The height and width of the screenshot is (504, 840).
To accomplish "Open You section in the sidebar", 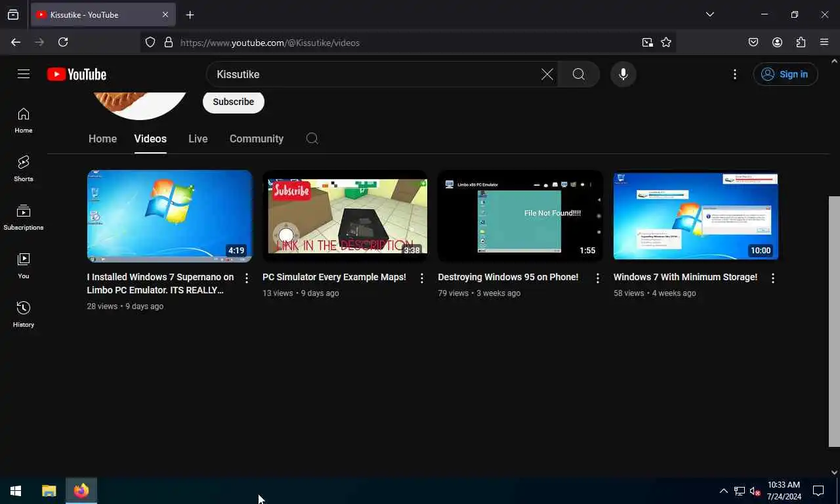I will pyautogui.click(x=24, y=266).
